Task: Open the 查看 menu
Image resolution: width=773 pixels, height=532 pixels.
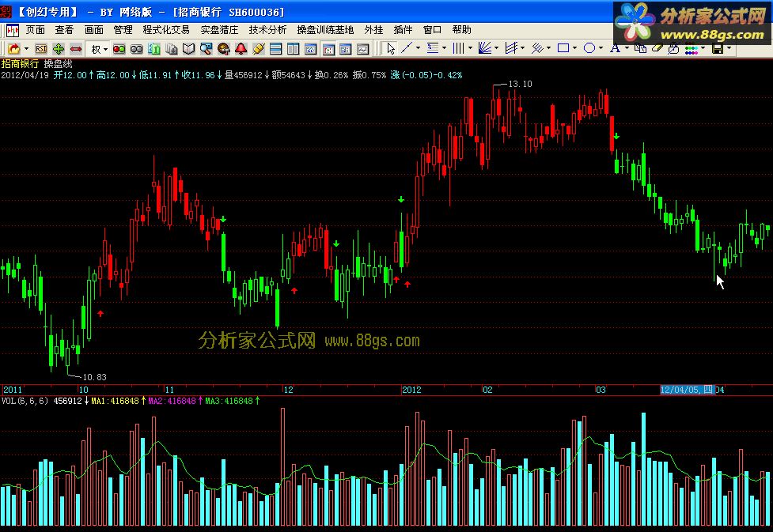Action: [64, 30]
